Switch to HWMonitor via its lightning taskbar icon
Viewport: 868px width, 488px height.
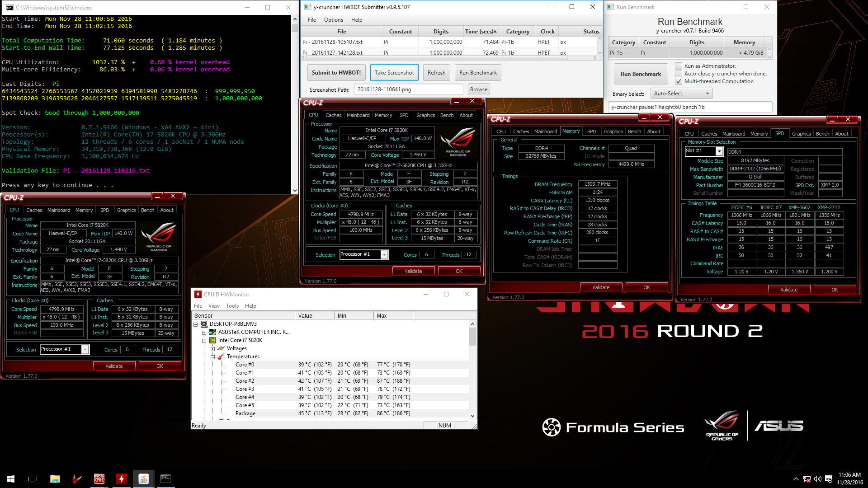(x=121, y=479)
